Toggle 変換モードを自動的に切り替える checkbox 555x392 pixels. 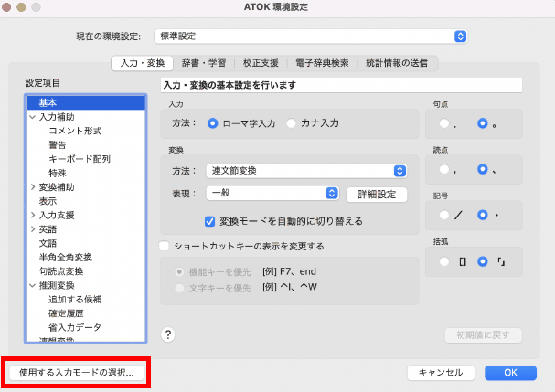209,221
